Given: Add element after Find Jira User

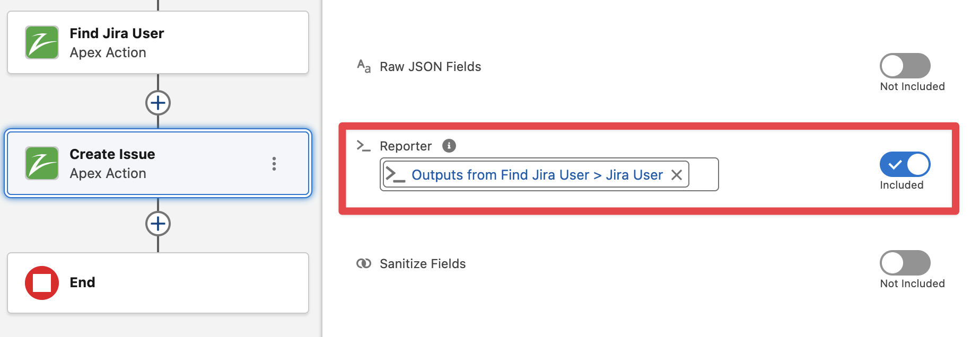Looking at the screenshot, I should coord(158,103).
